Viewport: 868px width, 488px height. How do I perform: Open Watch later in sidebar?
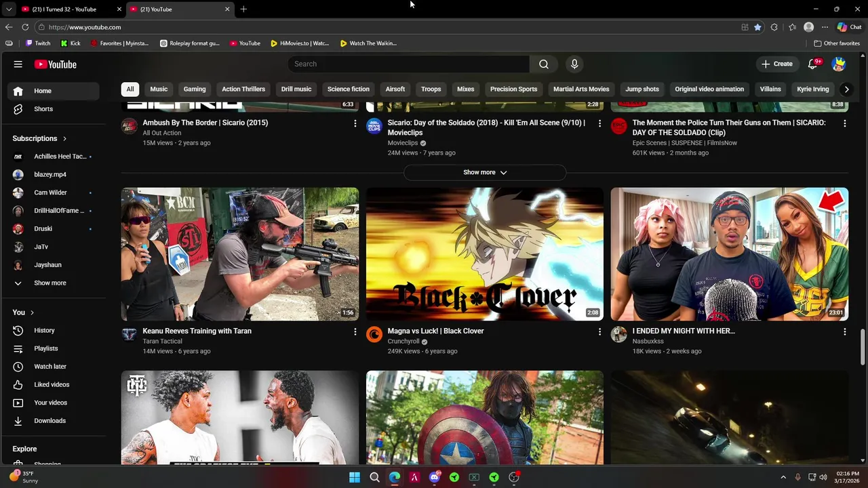(x=54, y=367)
